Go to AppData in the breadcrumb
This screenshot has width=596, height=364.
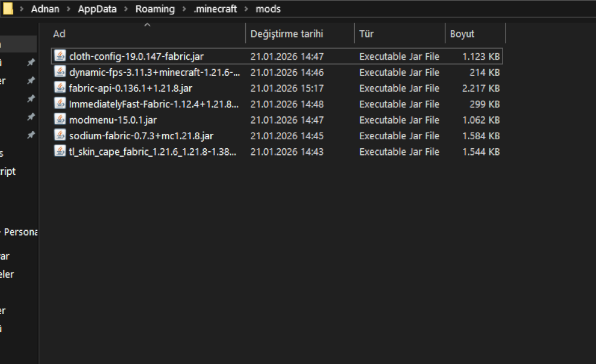click(x=97, y=9)
